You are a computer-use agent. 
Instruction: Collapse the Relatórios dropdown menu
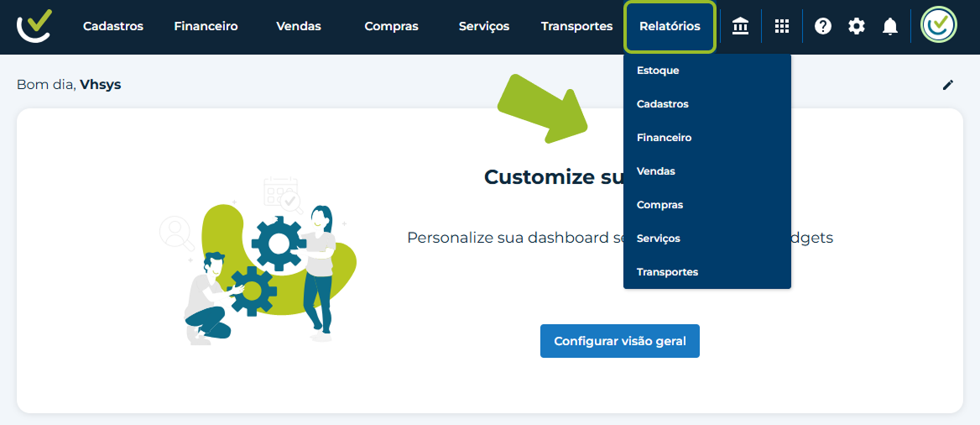(670, 26)
